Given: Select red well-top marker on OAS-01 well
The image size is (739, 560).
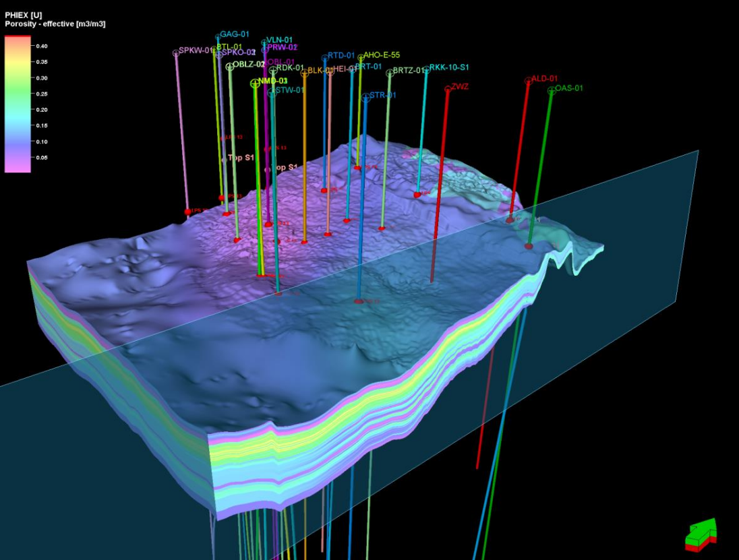Looking at the screenshot, I should pos(529,247).
